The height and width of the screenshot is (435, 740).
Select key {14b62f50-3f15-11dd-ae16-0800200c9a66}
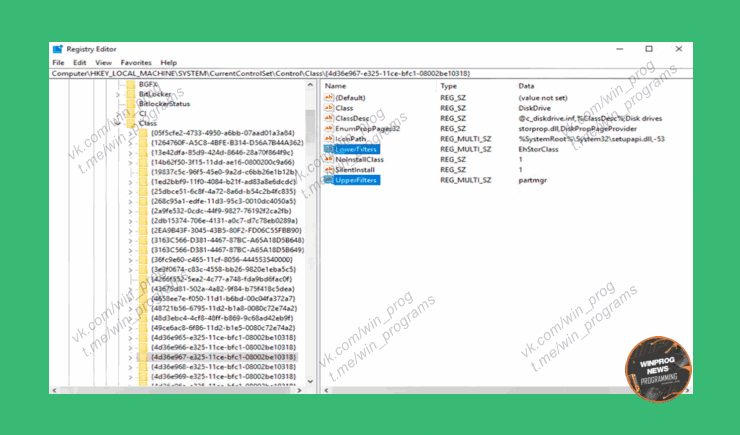pos(222,162)
